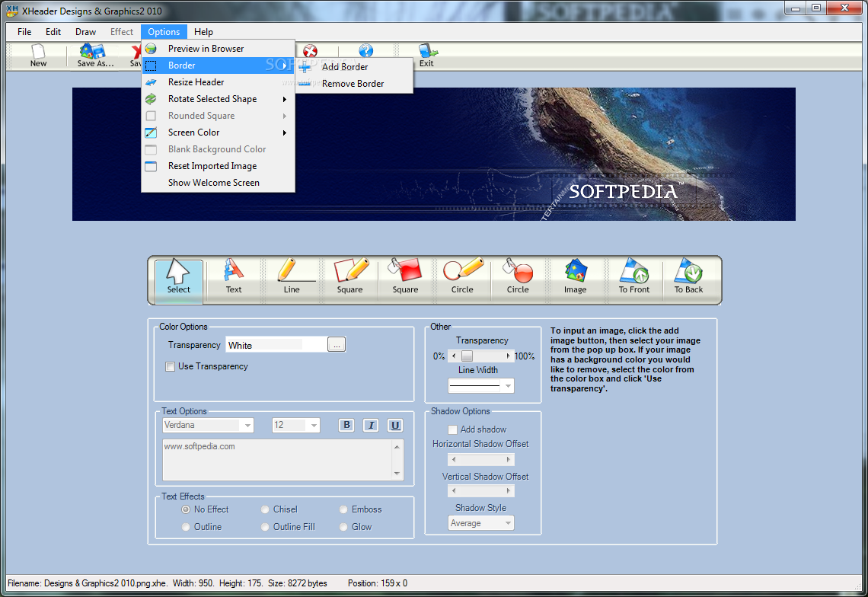The width and height of the screenshot is (868, 597).
Task: Open the File menu
Action: pos(24,31)
